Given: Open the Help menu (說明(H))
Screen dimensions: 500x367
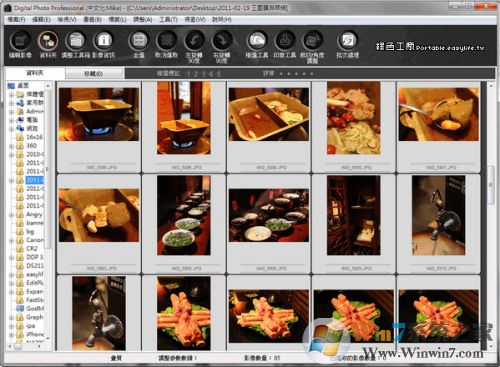Looking at the screenshot, I should [222, 20].
